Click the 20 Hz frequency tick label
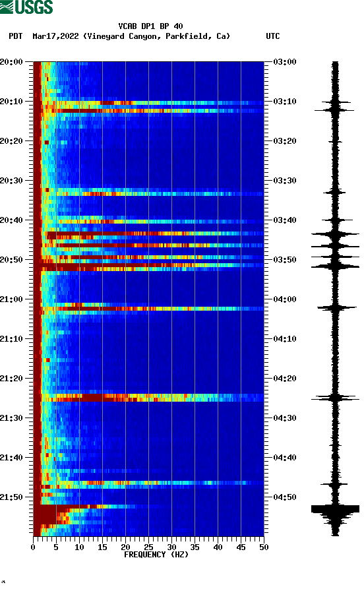Viewport: 364px width, 589px height. tap(125, 547)
